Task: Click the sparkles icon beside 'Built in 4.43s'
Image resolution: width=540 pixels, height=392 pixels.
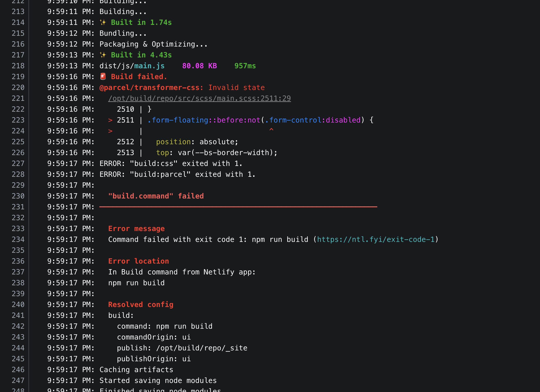Action: [x=103, y=55]
